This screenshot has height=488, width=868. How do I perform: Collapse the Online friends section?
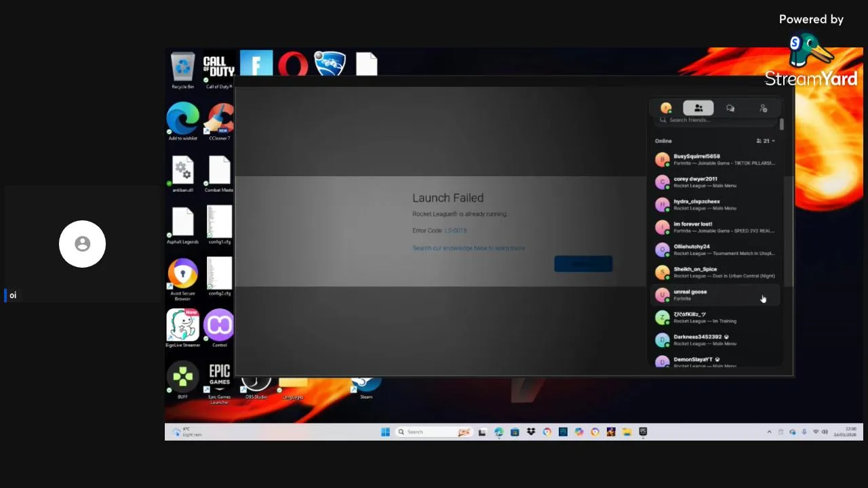coord(766,141)
